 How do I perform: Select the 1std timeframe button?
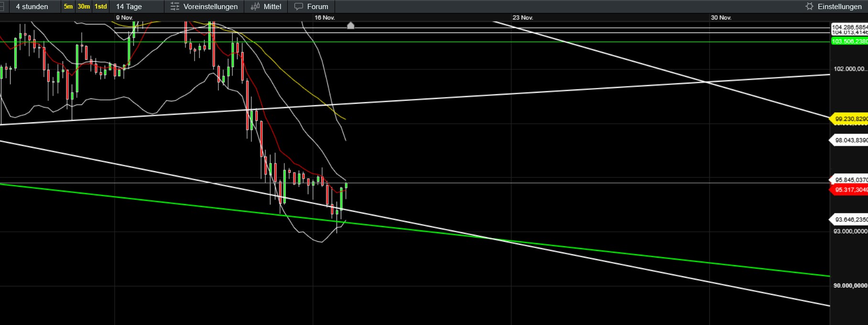(x=100, y=7)
